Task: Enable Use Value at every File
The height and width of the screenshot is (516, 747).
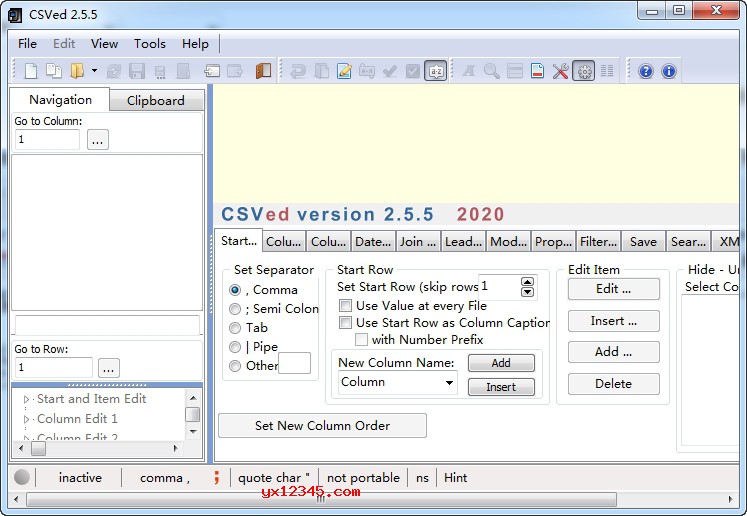Action: [345, 305]
